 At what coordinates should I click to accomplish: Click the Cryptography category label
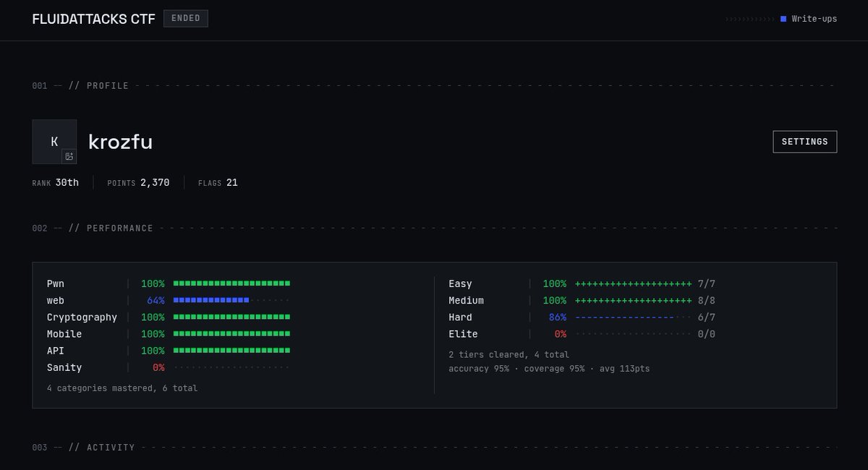pyautogui.click(x=82, y=317)
